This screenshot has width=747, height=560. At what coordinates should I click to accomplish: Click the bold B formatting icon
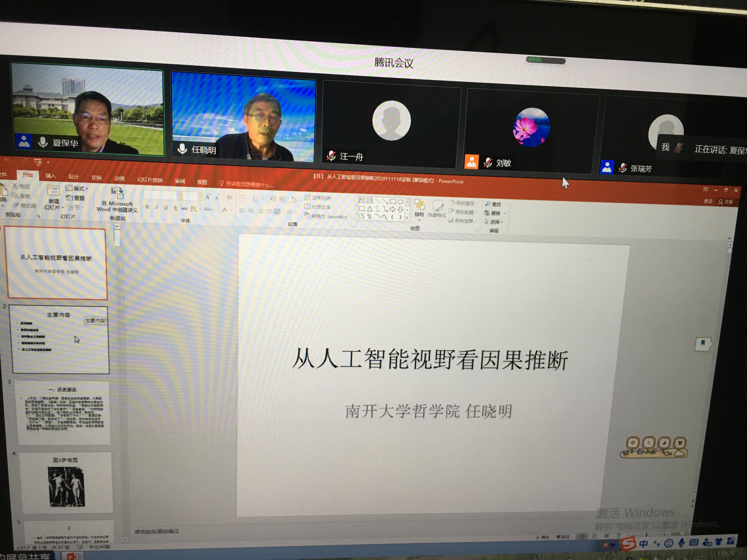(x=147, y=207)
